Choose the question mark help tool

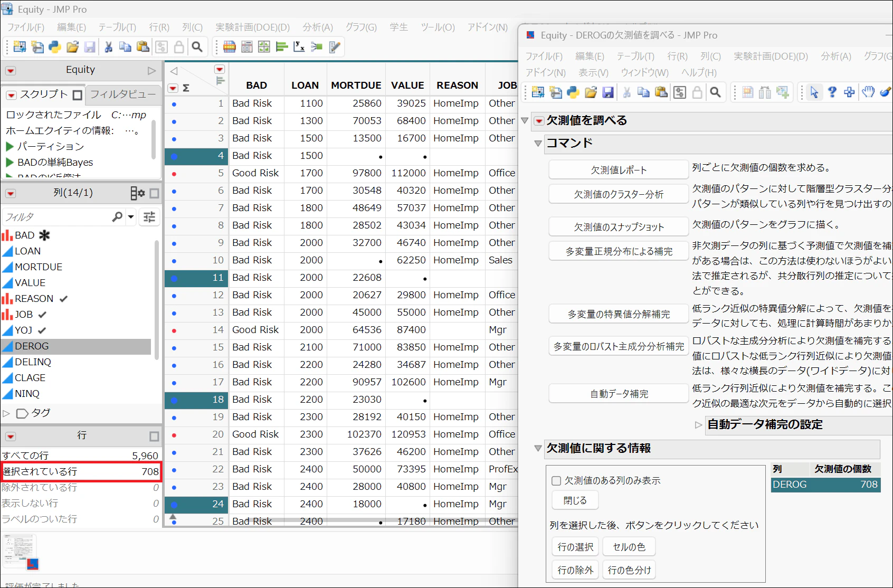pos(832,92)
